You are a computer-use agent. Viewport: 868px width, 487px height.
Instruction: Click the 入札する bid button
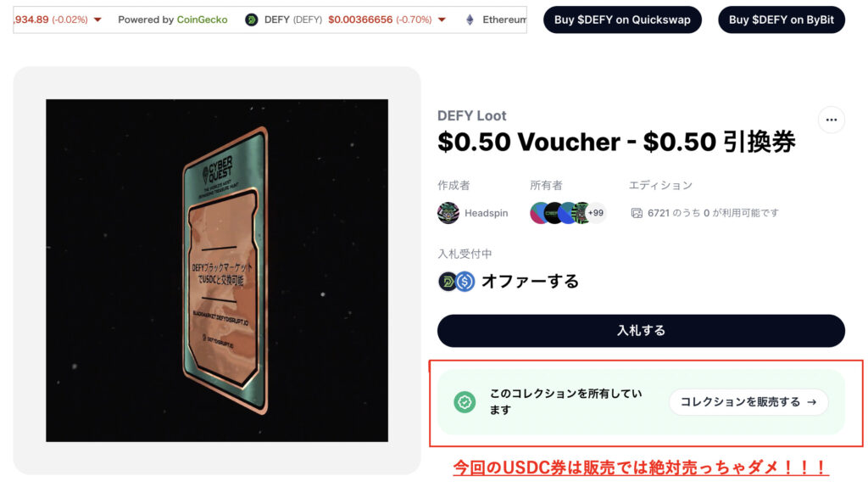tap(641, 331)
